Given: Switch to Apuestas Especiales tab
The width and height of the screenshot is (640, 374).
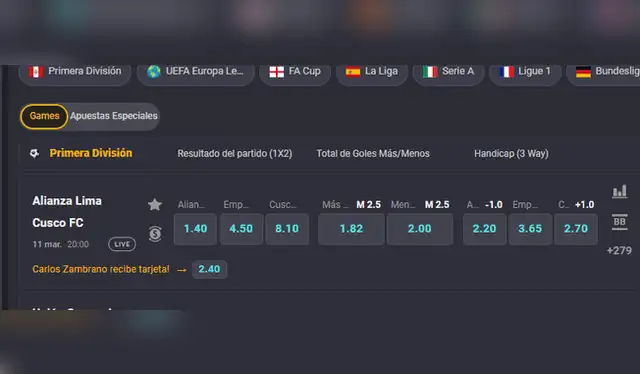Looking at the screenshot, I should click(x=113, y=116).
